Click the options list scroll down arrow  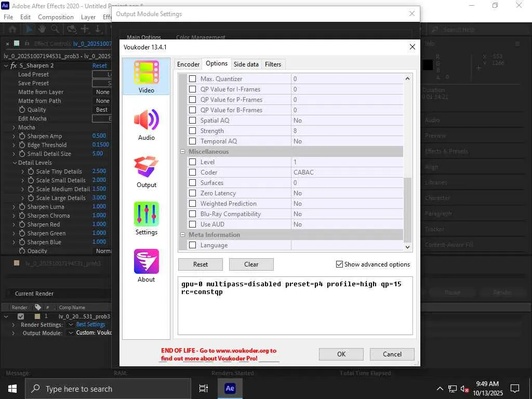(407, 247)
